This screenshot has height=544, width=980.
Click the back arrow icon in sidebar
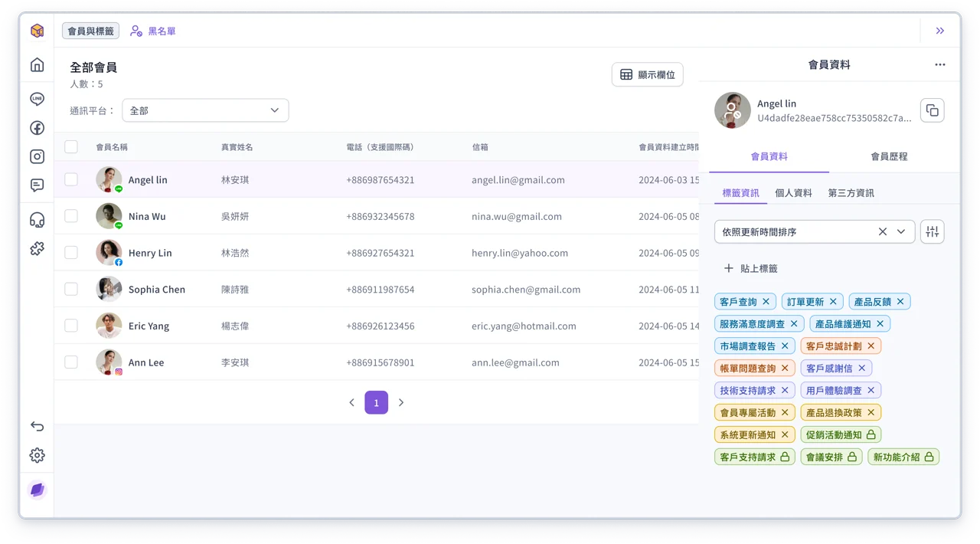pyautogui.click(x=37, y=426)
